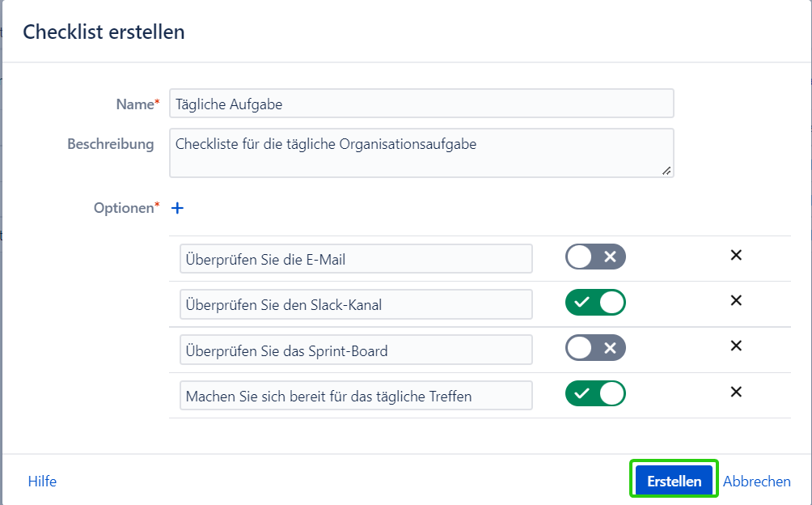Image resolution: width=812 pixels, height=505 pixels.
Task: Remove the 'Überprüfen Sie die E-Mail' option
Action: pos(736,256)
